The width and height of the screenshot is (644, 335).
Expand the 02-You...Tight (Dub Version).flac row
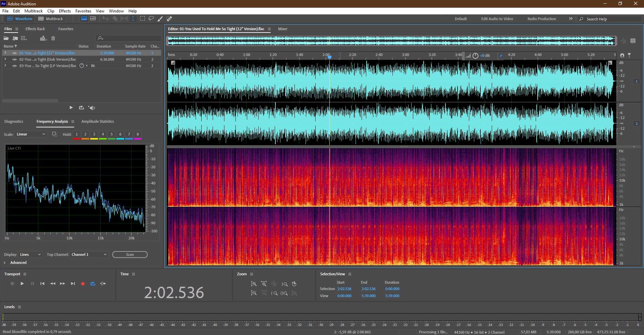5,59
